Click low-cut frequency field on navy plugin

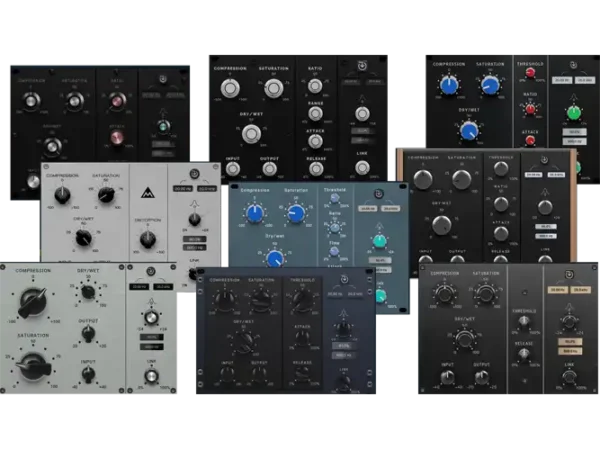pos(334,294)
